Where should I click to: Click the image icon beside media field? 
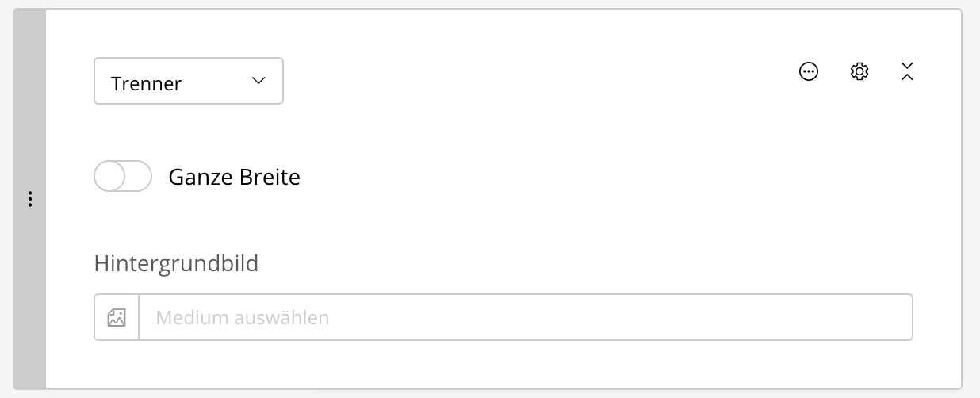tap(117, 318)
